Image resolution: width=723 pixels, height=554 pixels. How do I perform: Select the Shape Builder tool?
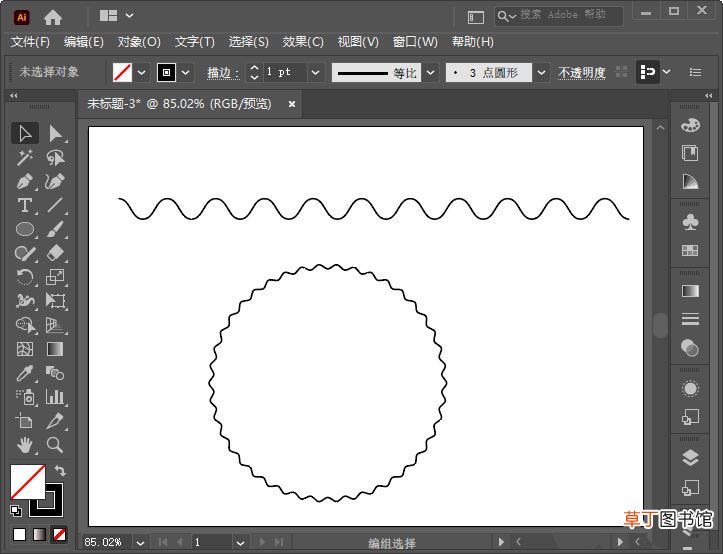[25, 325]
